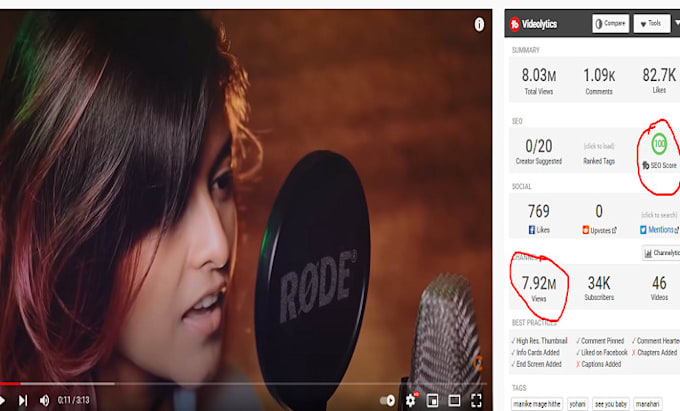
Task: Click the 0/20 Creator Suggested value
Action: (x=539, y=146)
